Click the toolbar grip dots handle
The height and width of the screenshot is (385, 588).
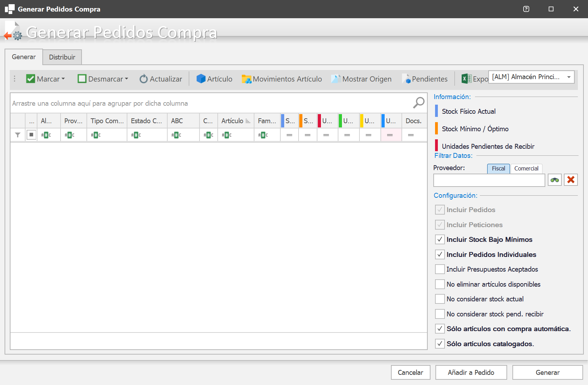click(14, 79)
